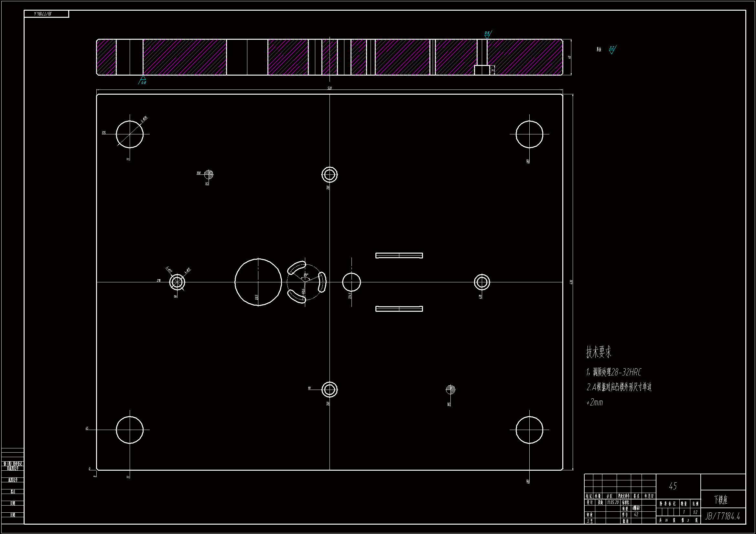The height and width of the screenshot is (534, 756).
Task: Click the 0.8 roughness symbol below section view
Action: tap(143, 80)
